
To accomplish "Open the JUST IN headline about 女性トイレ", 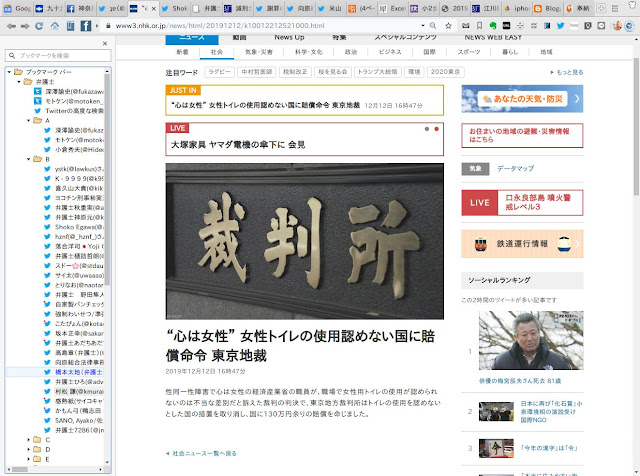I will (x=265, y=105).
